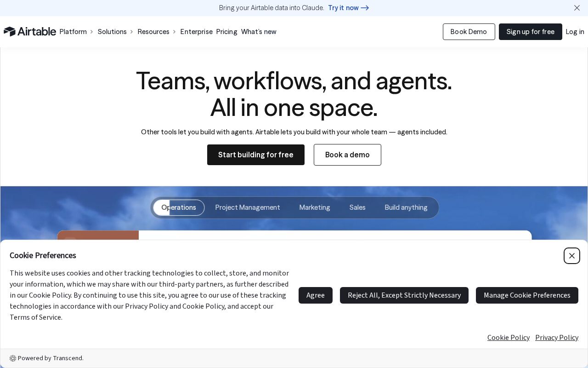Select the Build anything tab
Image resolution: width=588 pixels, height=368 pixels.
406,207
